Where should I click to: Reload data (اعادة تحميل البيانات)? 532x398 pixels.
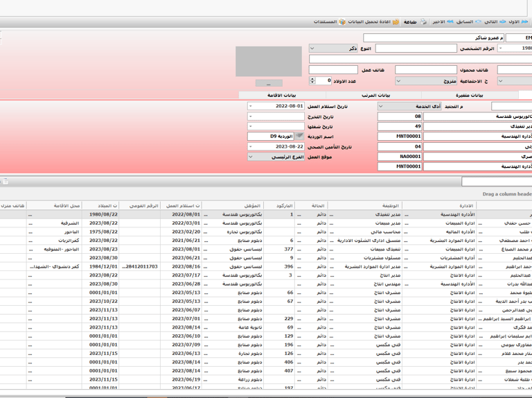pos(373,21)
